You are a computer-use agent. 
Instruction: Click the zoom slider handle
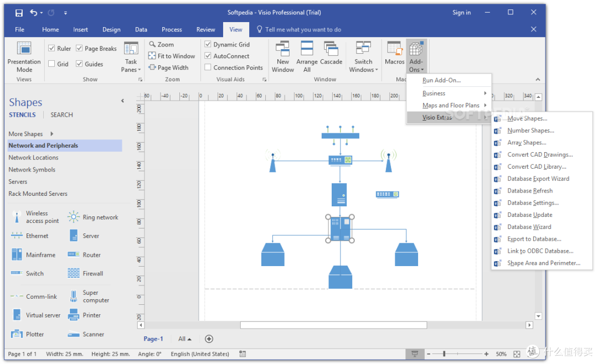tap(444, 354)
